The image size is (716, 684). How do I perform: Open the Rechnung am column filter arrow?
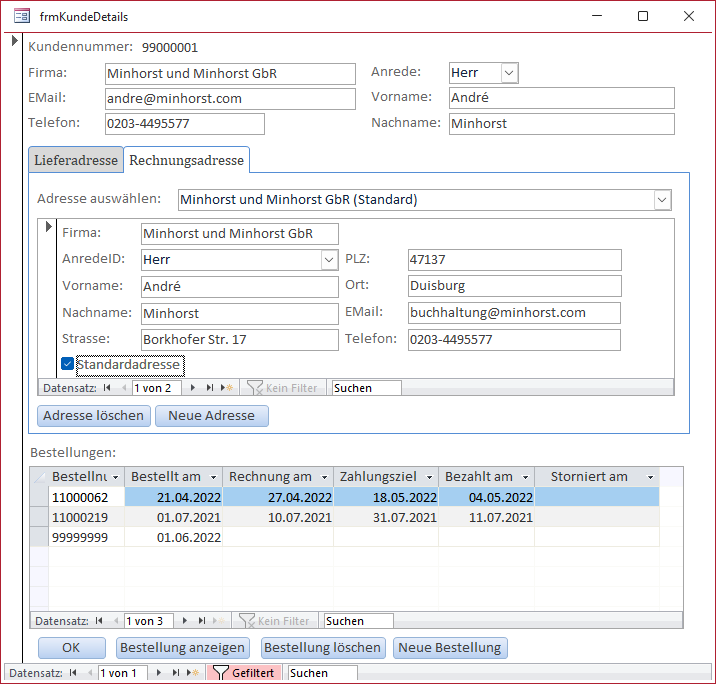323,478
